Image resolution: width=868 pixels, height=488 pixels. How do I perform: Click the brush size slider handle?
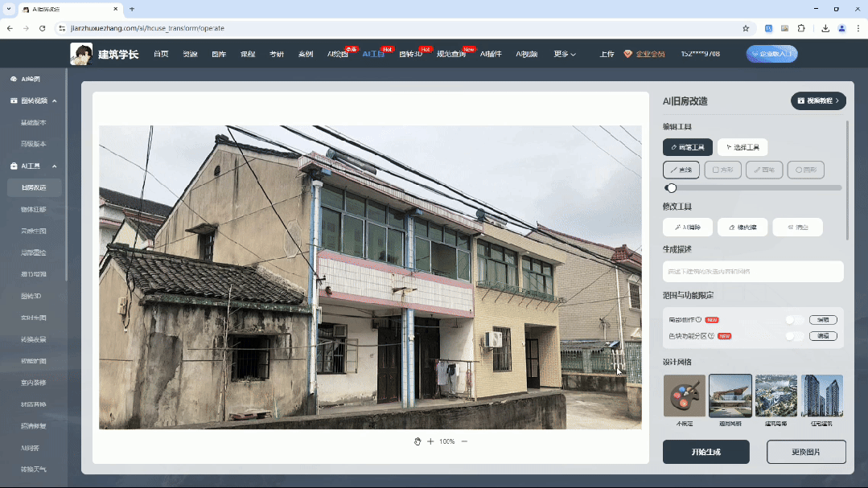click(671, 188)
